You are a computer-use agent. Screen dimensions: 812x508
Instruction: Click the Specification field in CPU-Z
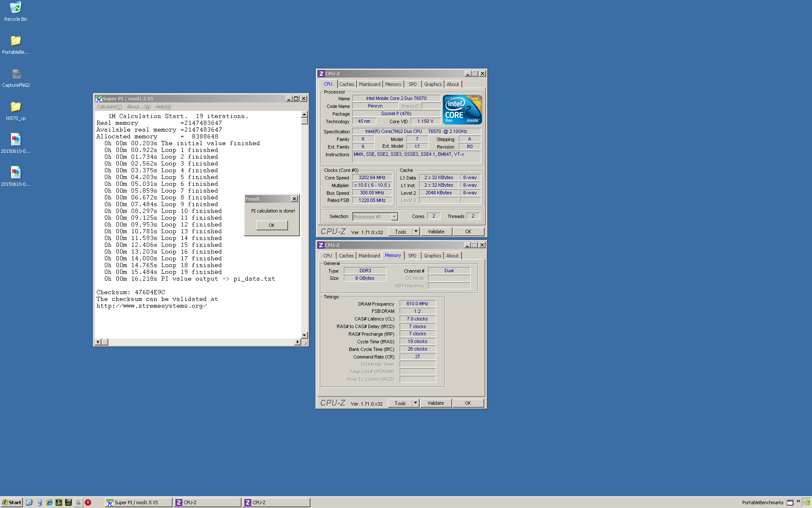417,131
